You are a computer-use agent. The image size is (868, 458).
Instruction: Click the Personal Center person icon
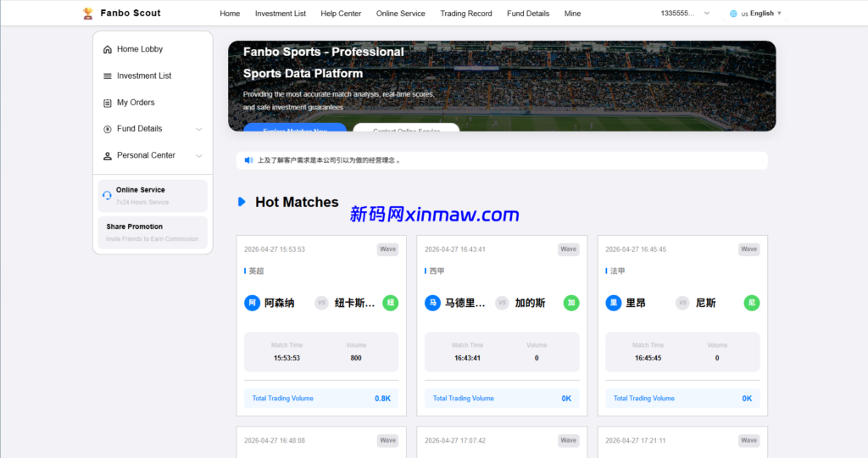108,155
